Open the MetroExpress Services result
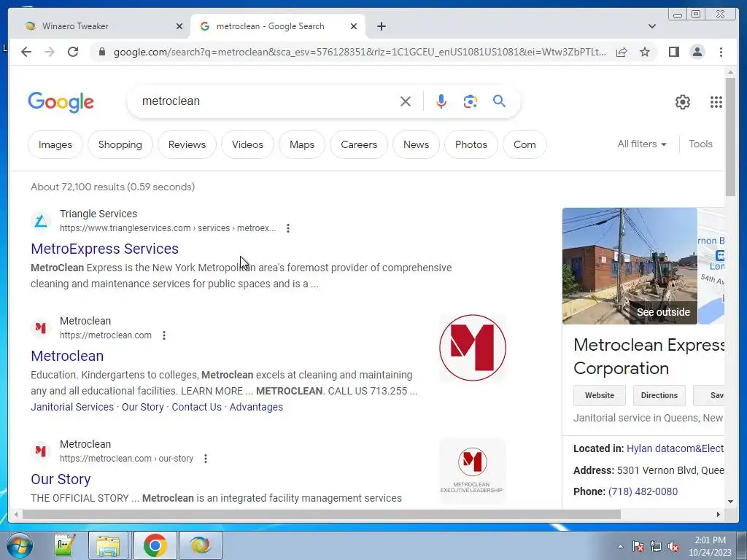Viewport: 747px width, 560px height. [x=105, y=249]
